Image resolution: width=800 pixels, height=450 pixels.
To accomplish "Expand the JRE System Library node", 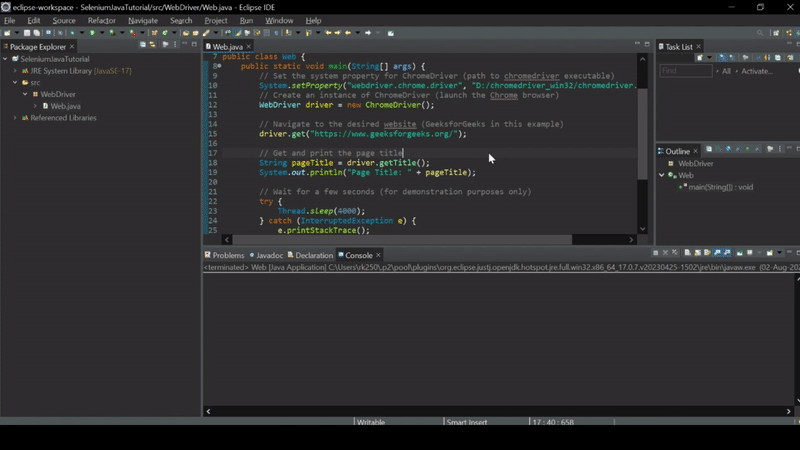I will [15, 71].
